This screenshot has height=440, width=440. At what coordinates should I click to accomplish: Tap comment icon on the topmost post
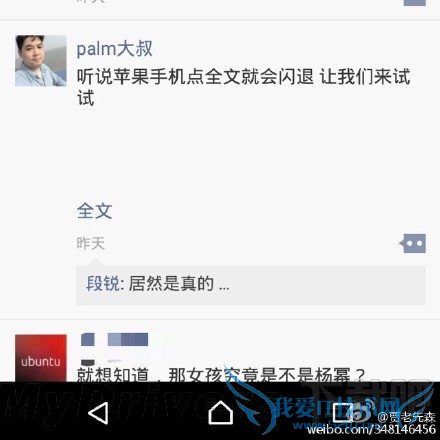click(414, 3)
